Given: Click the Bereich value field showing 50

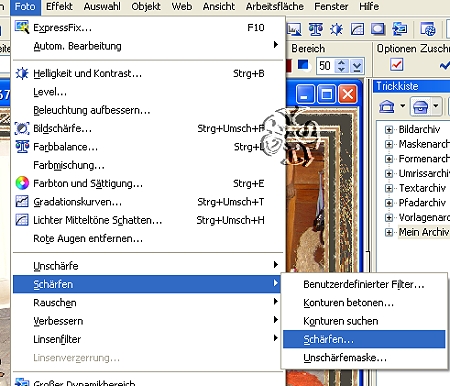Looking at the screenshot, I should click(x=325, y=66).
